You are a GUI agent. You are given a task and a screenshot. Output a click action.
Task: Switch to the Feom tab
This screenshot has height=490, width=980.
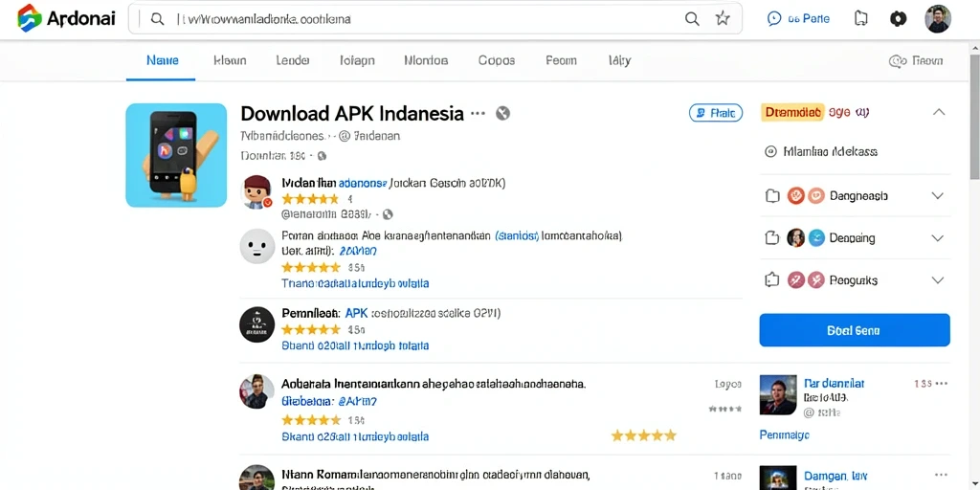[x=561, y=60]
